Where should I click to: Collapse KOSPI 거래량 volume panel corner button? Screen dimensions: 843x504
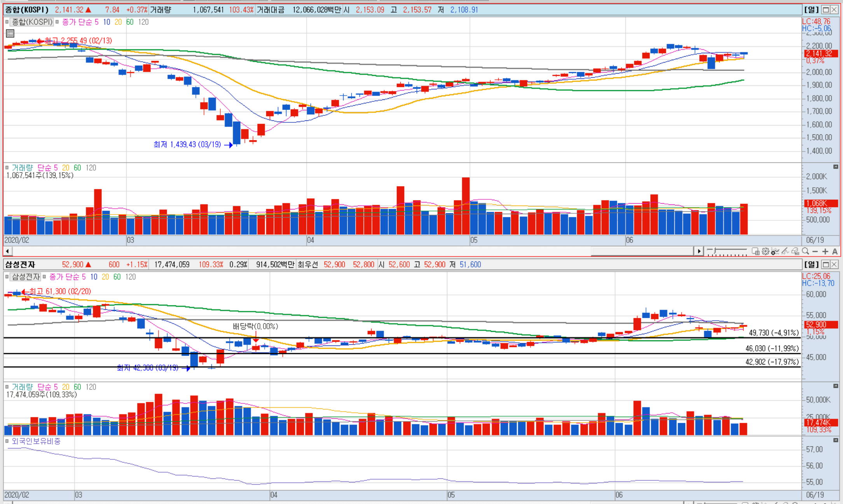click(836, 167)
